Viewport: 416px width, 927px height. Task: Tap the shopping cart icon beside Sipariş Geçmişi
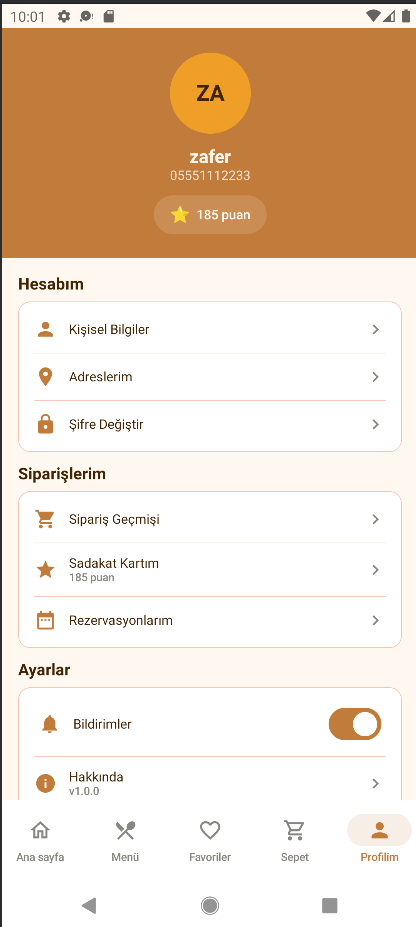click(46, 519)
